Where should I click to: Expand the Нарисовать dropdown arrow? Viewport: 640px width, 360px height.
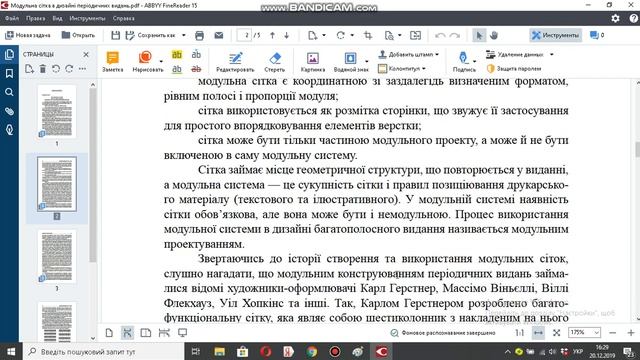[x=161, y=62]
